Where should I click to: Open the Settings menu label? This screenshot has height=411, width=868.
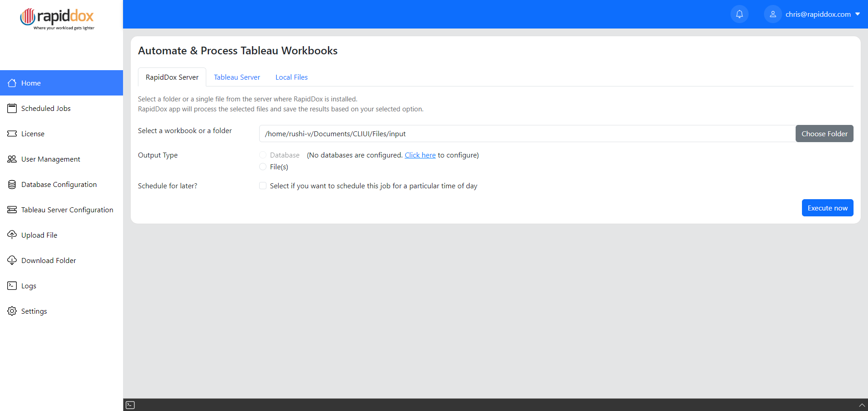pyautogui.click(x=34, y=311)
